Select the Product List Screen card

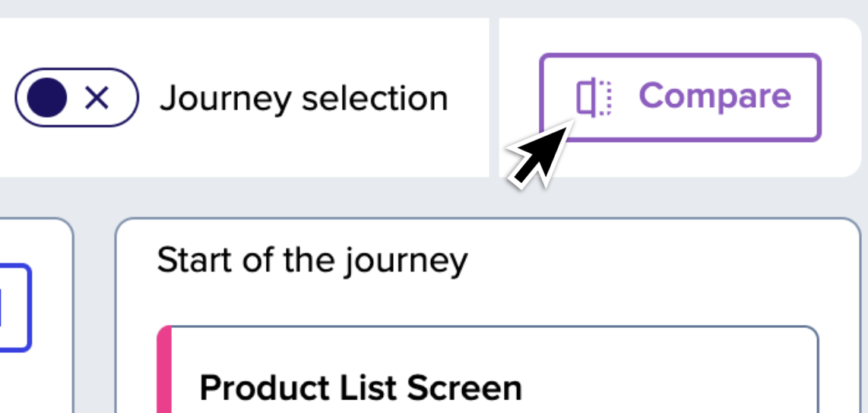[x=488, y=369]
